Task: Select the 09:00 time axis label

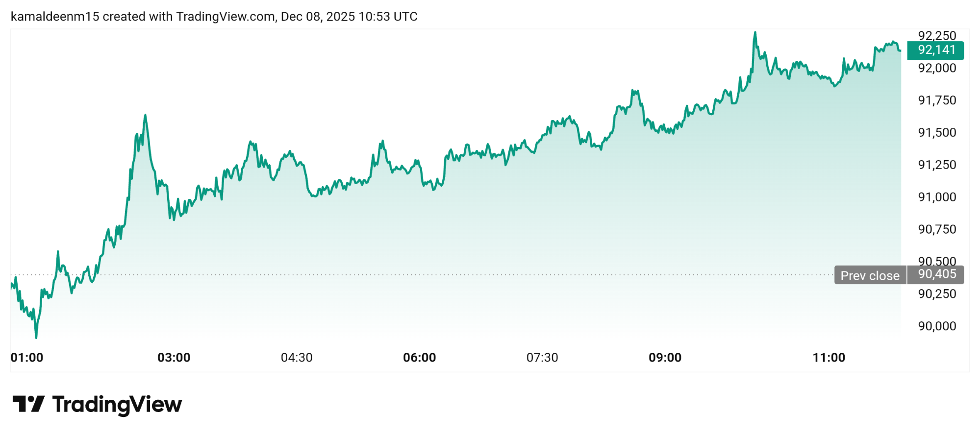Action: pos(665,358)
